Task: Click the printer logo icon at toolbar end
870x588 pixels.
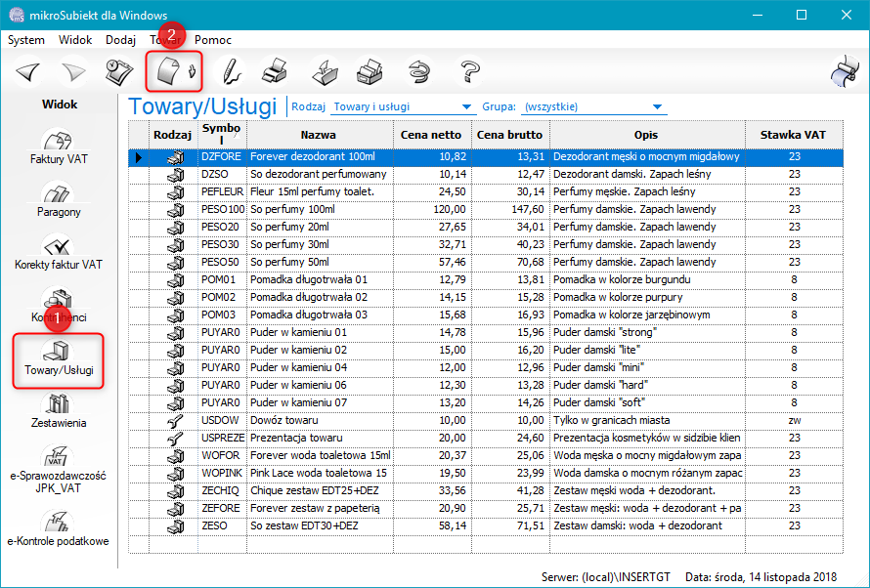Action: tap(844, 72)
